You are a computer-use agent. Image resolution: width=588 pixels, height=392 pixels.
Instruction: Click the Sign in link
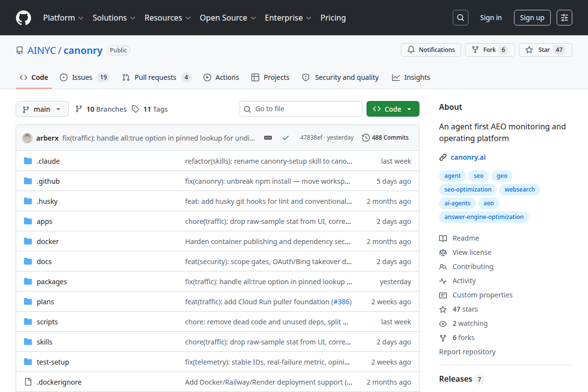pos(491,18)
